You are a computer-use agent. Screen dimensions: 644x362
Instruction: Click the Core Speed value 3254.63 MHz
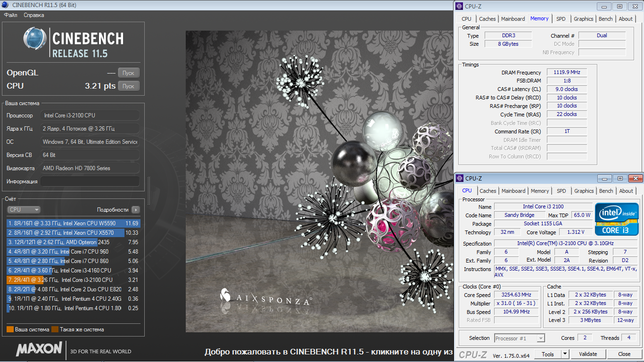coord(516,295)
